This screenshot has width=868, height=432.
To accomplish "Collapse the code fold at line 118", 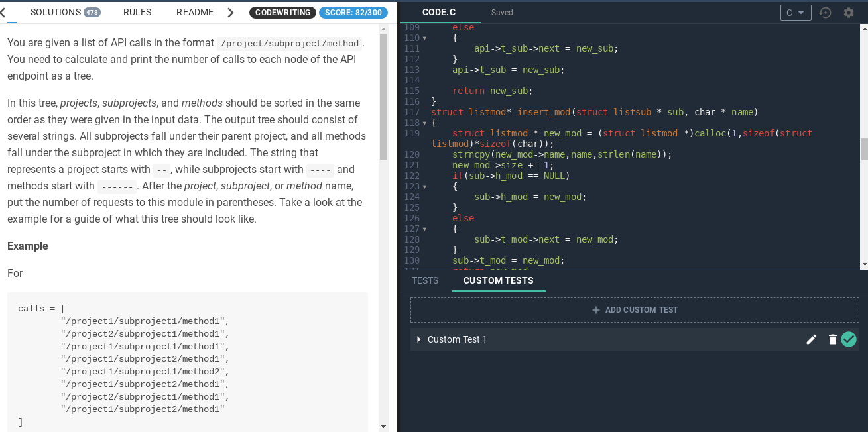I will pos(424,123).
